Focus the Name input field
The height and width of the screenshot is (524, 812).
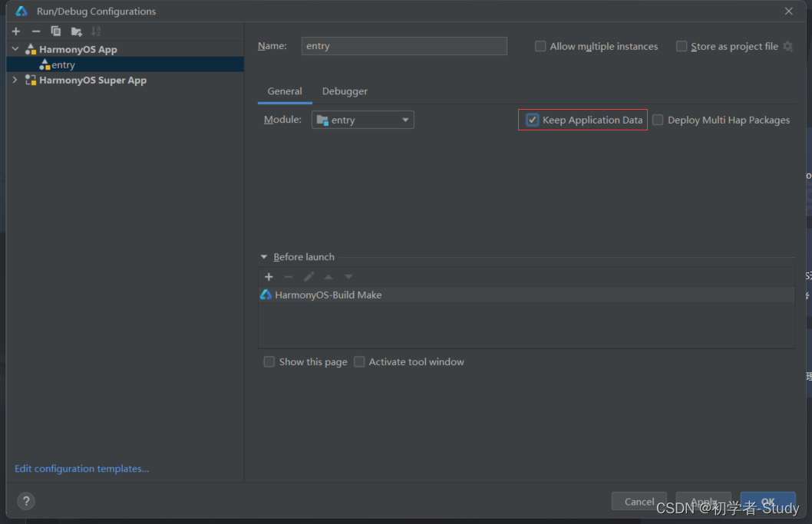(x=404, y=46)
